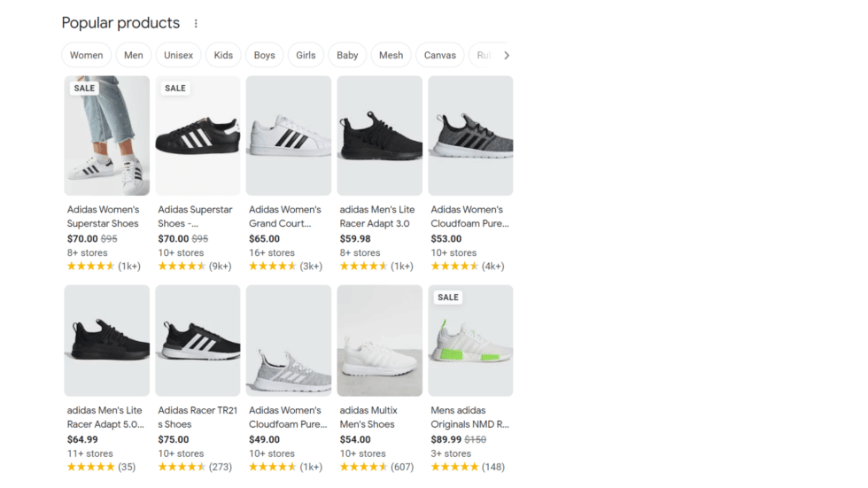
Task: Click SALE badge on black Superstar Shoes
Action: click(x=175, y=88)
